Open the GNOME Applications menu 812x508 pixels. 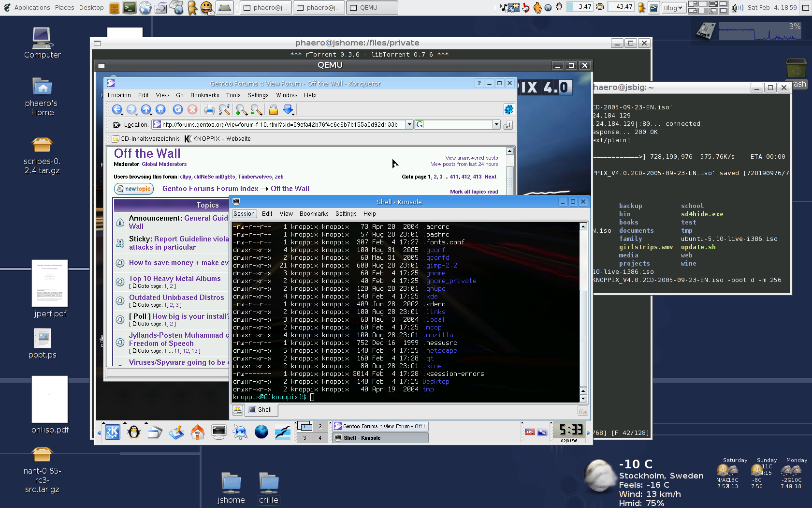tap(32, 7)
